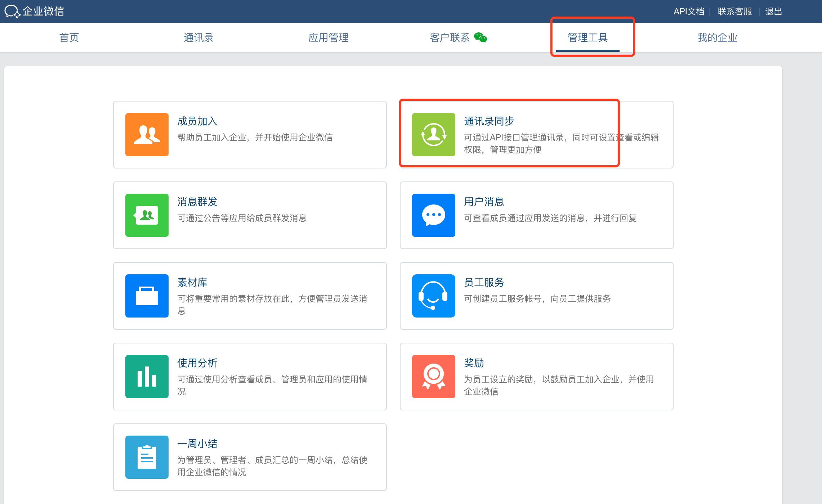Select the 管理工具 tab

(x=588, y=37)
